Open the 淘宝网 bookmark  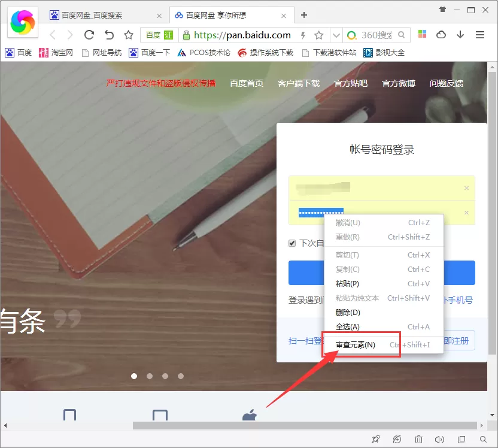56,53
